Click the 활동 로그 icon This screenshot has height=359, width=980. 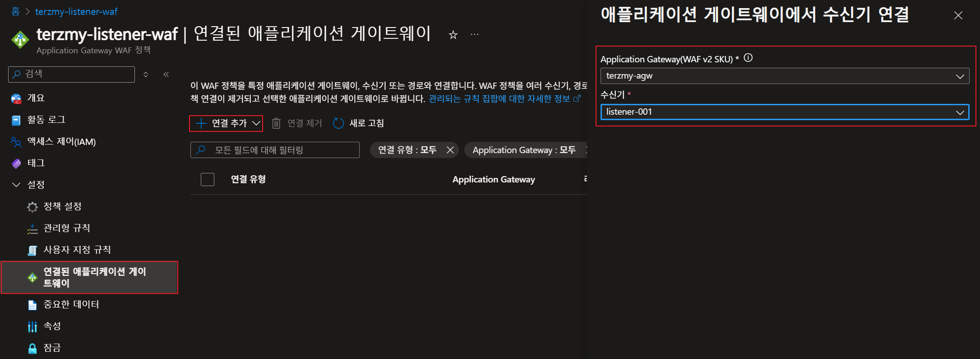16,120
